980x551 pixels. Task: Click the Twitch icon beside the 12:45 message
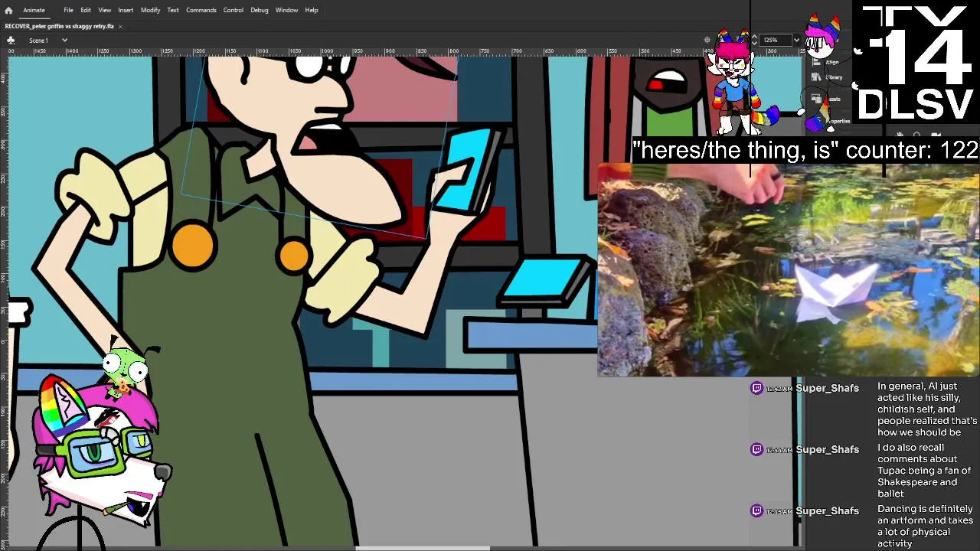pyautogui.click(x=757, y=510)
